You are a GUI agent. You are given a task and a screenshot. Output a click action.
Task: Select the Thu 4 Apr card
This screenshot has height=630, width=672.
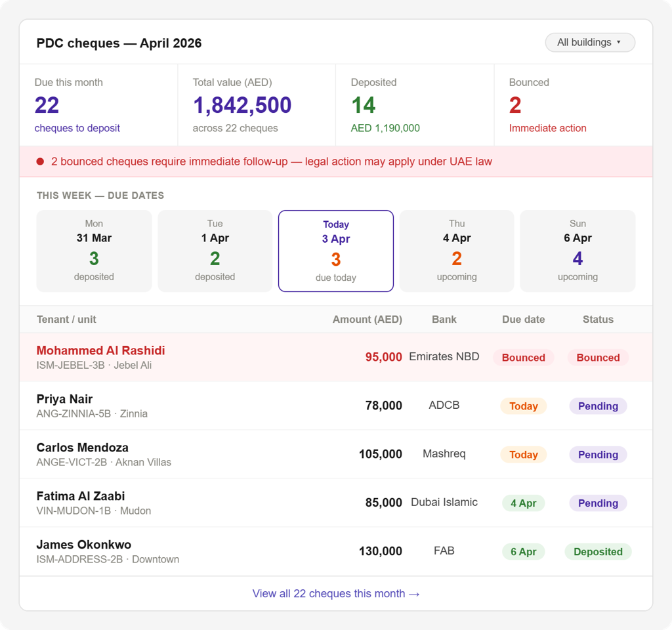click(x=457, y=251)
